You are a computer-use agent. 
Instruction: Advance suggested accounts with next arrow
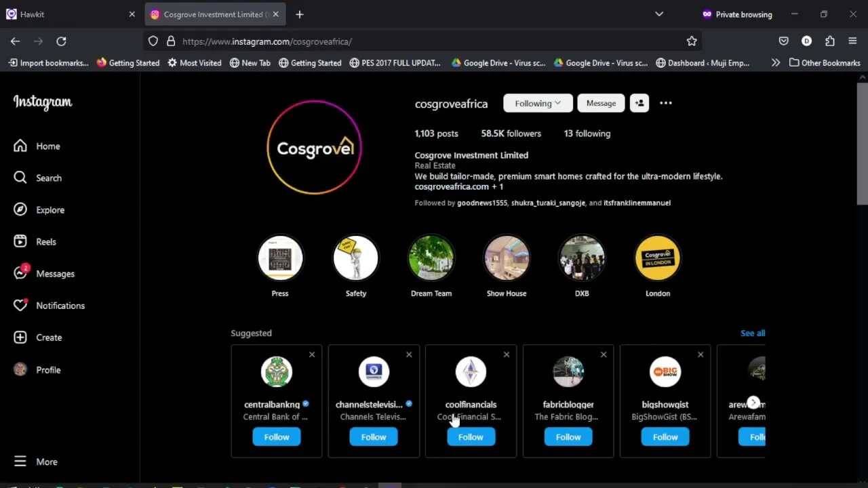753,403
